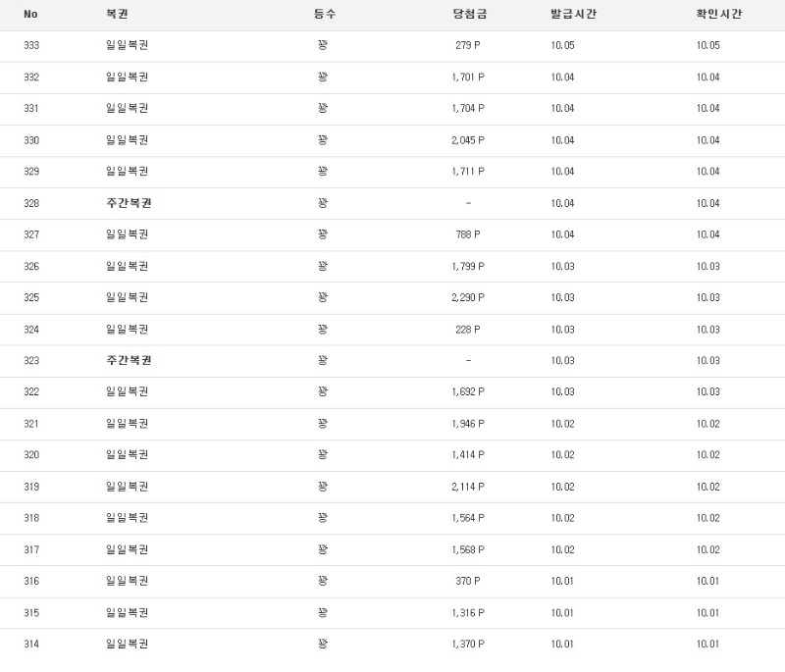Click row number 319
785x672 pixels.
click(31, 487)
